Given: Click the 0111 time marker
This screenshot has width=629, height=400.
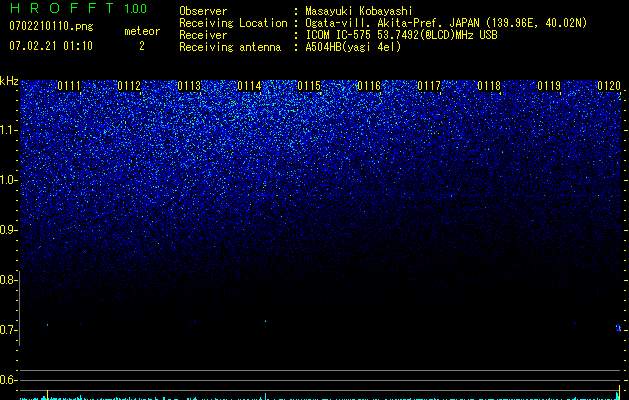Looking at the screenshot, I should [69, 86].
